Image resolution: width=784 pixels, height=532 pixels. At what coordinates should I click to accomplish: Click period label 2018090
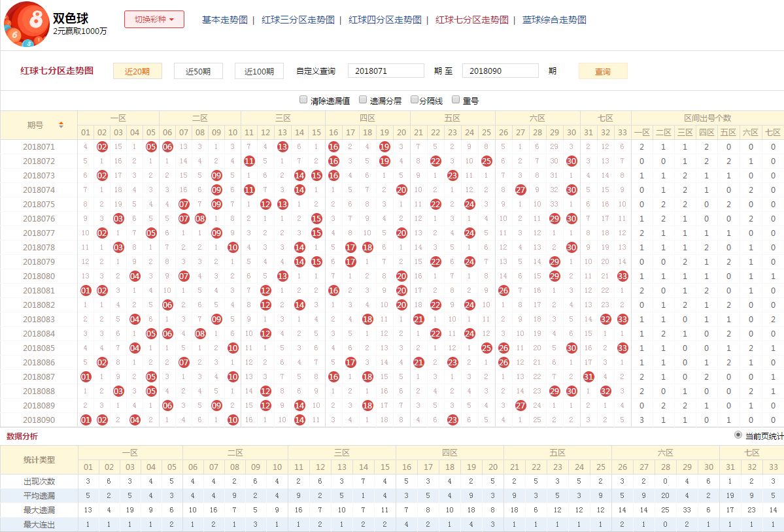coord(39,420)
